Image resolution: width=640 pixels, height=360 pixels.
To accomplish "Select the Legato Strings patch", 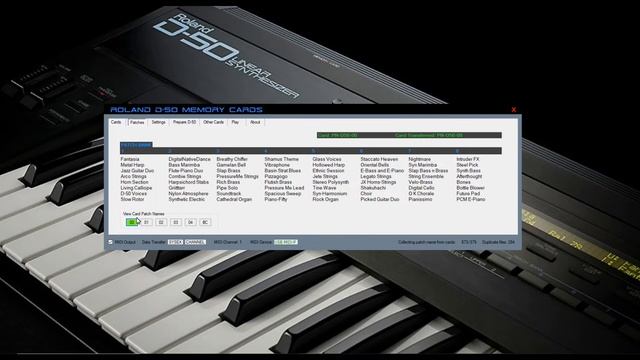I will pyautogui.click(x=376, y=176).
